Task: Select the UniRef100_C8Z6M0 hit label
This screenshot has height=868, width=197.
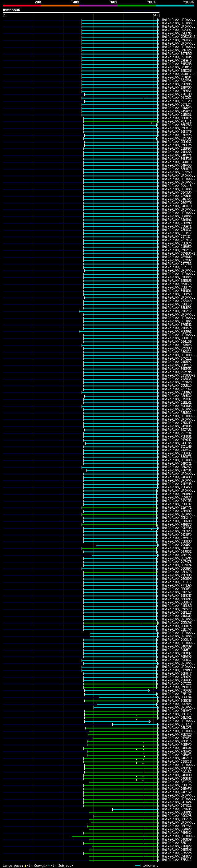Action: point(177,558)
